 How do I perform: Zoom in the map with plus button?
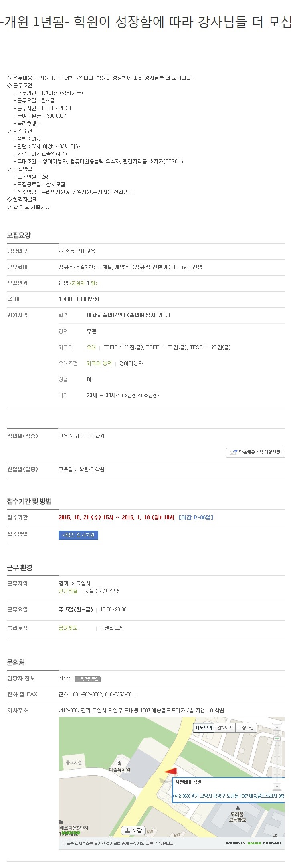coord(277,727)
